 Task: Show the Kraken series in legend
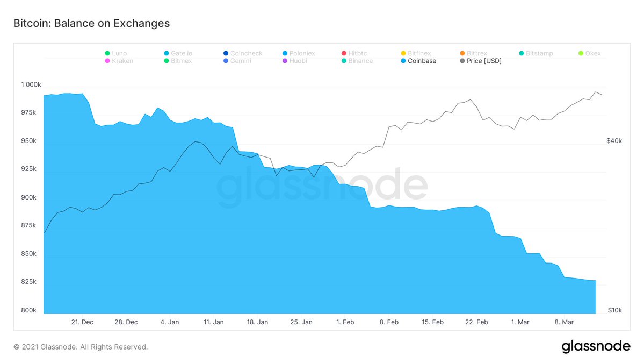point(123,61)
